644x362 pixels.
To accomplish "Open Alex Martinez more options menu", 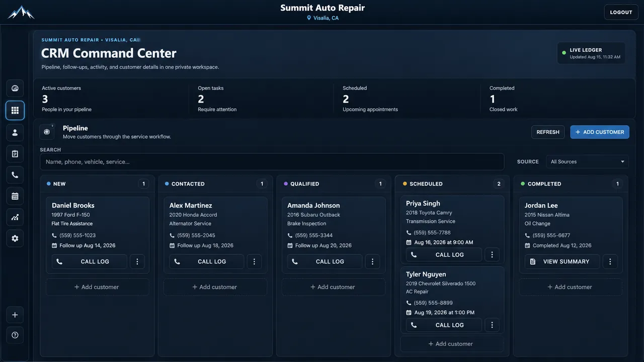I will point(254,261).
